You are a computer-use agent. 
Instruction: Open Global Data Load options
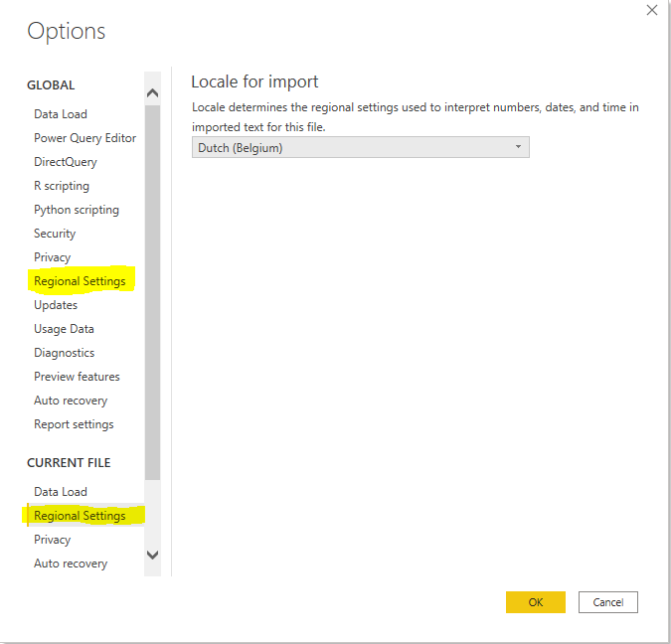coord(61,114)
